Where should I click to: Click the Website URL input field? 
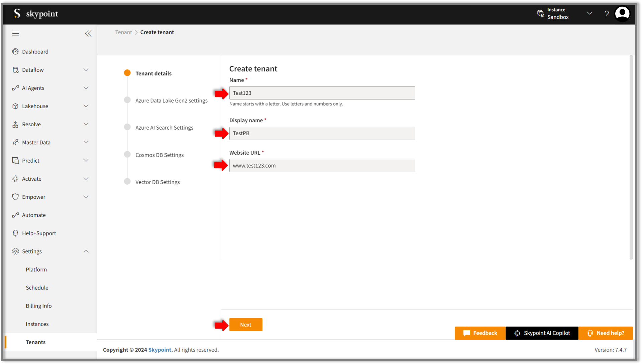click(x=322, y=166)
